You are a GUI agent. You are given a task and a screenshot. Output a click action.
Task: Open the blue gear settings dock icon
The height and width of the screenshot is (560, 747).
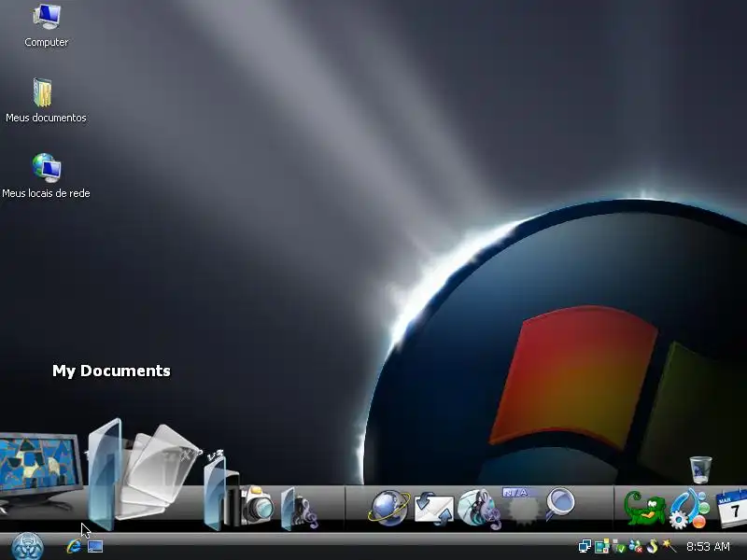click(x=689, y=509)
